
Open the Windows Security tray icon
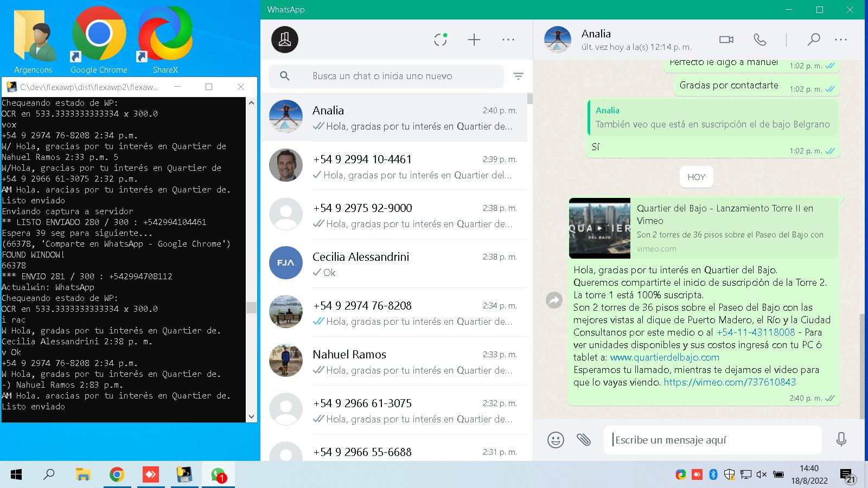[730, 474]
